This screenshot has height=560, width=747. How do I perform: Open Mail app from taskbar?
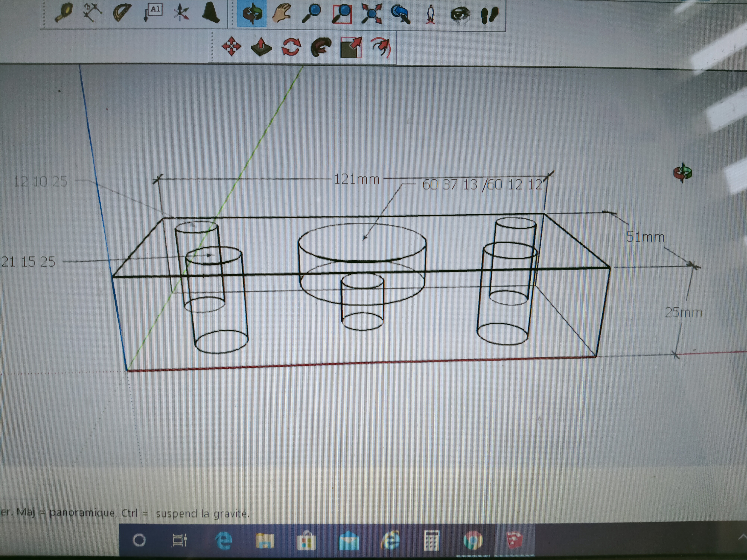(348, 540)
